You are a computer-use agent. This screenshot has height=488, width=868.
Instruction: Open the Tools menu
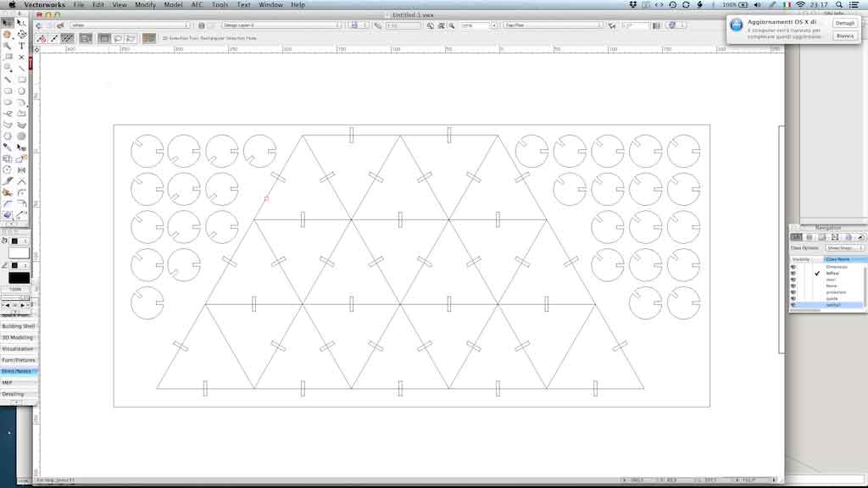click(220, 4)
